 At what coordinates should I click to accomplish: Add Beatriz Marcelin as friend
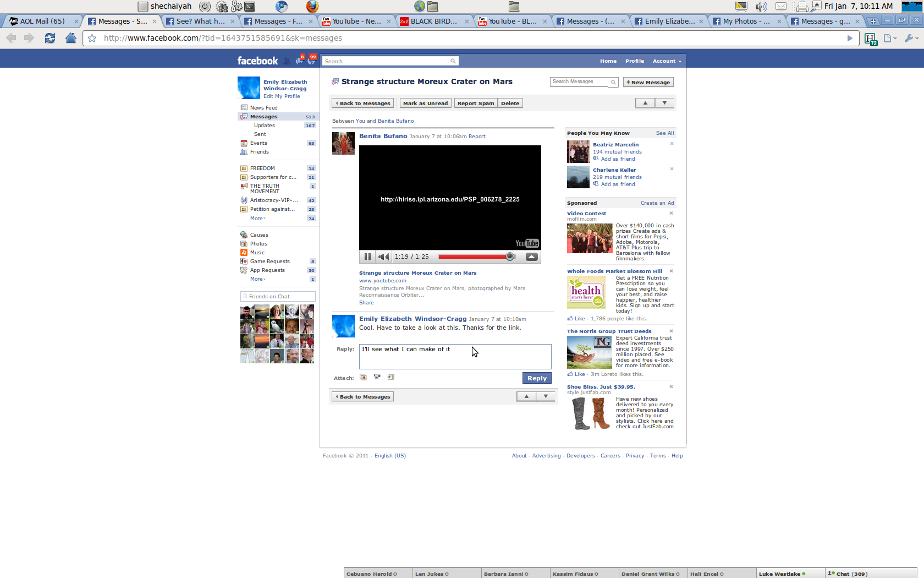[618, 159]
